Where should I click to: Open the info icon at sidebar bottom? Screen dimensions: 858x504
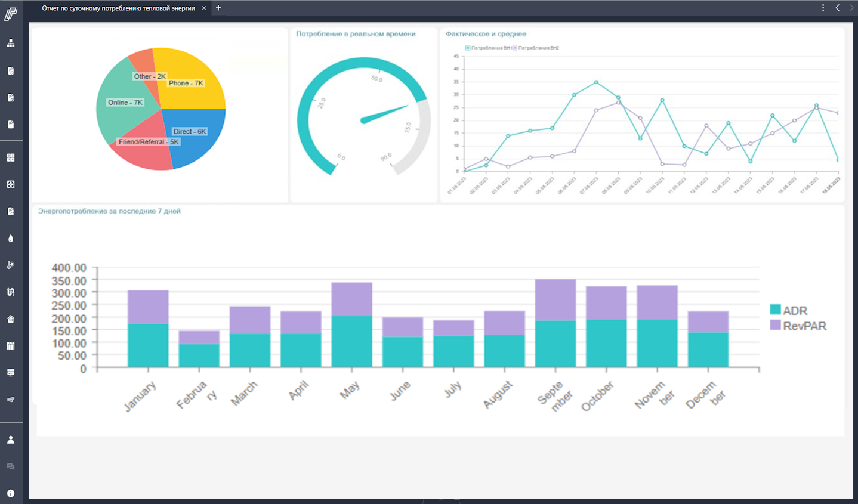click(11, 493)
